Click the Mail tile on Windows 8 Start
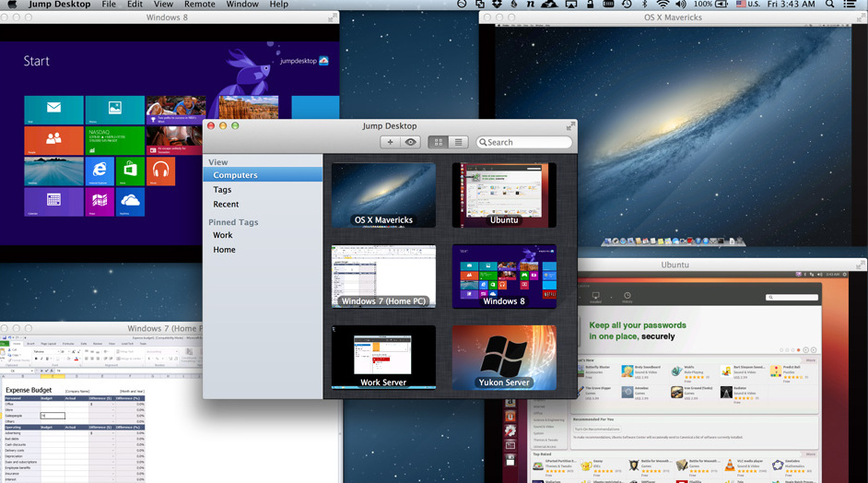 (53, 110)
